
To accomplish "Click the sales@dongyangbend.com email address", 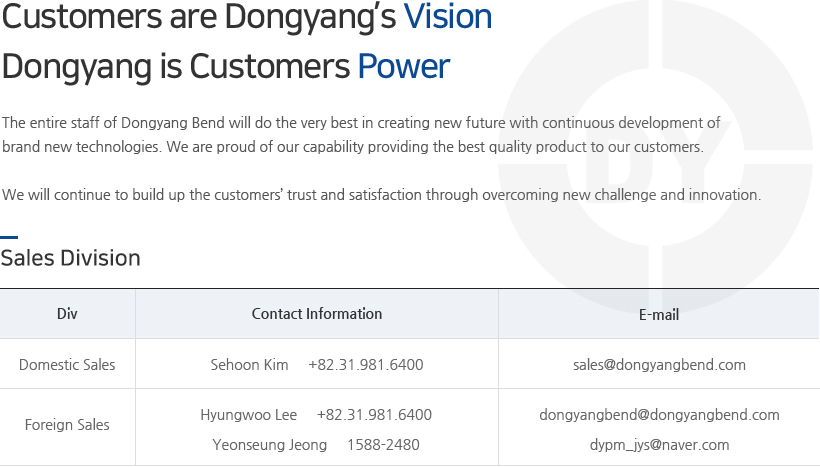I will [659, 365].
